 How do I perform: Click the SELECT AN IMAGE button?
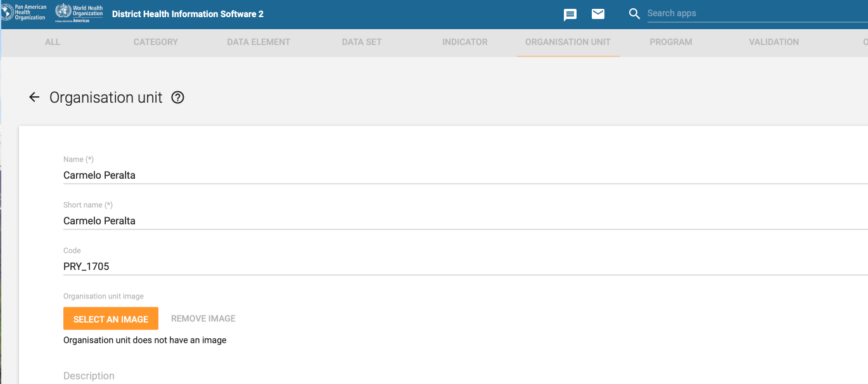click(x=111, y=318)
